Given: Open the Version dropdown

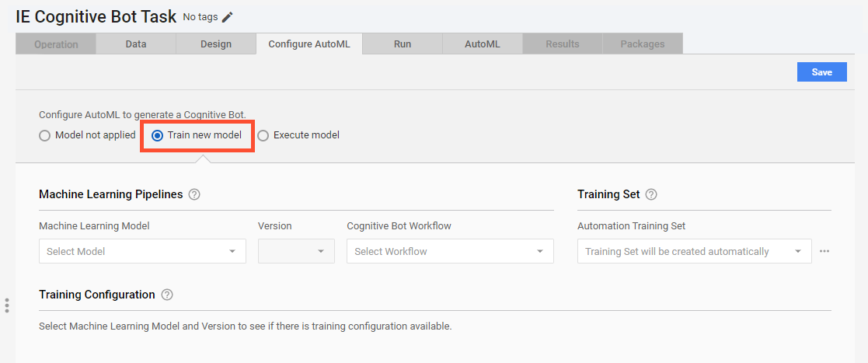Looking at the screenshot, I should (296, 251).
